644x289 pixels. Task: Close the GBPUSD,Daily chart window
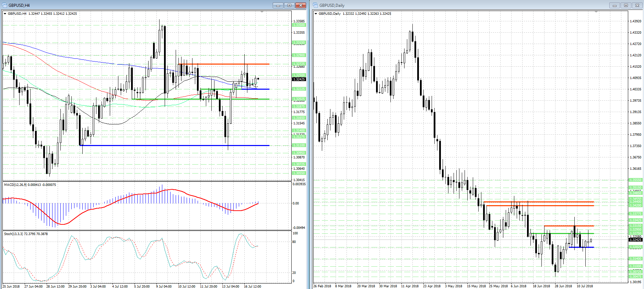(x=637, y=5)
